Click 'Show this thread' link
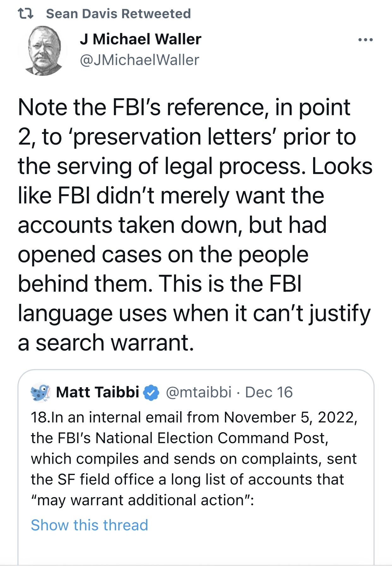The height and width of the screenshot is (566, 392). 89,525
